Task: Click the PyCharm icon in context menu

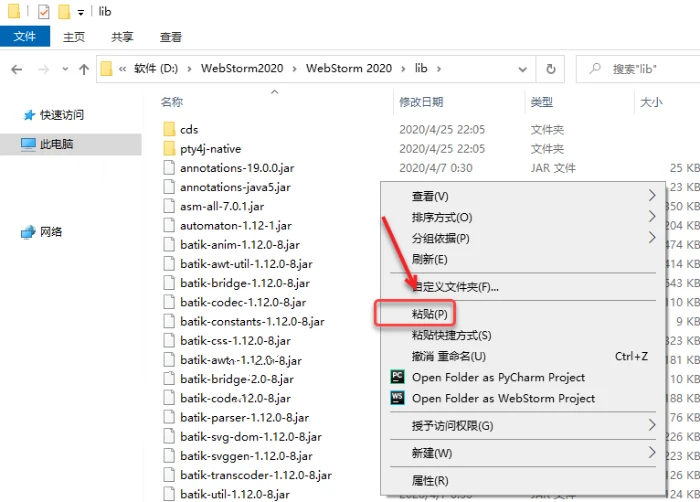Action: [x=397, y=377]
